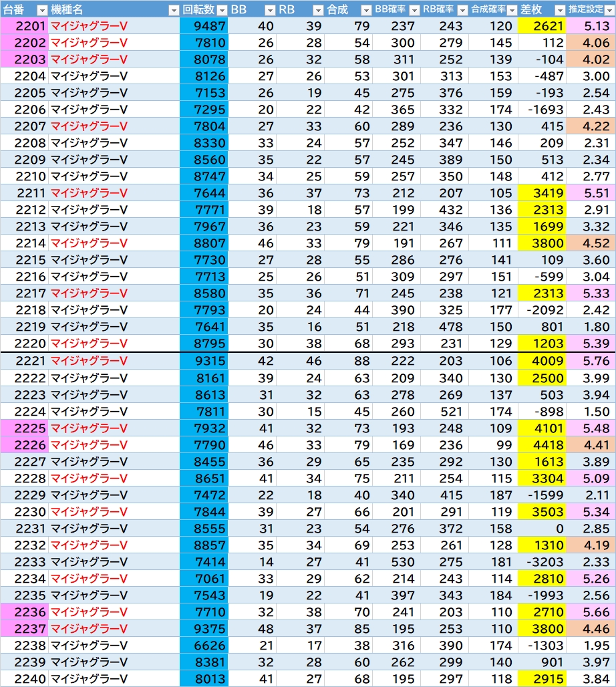
Task: Select the pink 台番 cell 2237
Action: (x=24, y=629)
